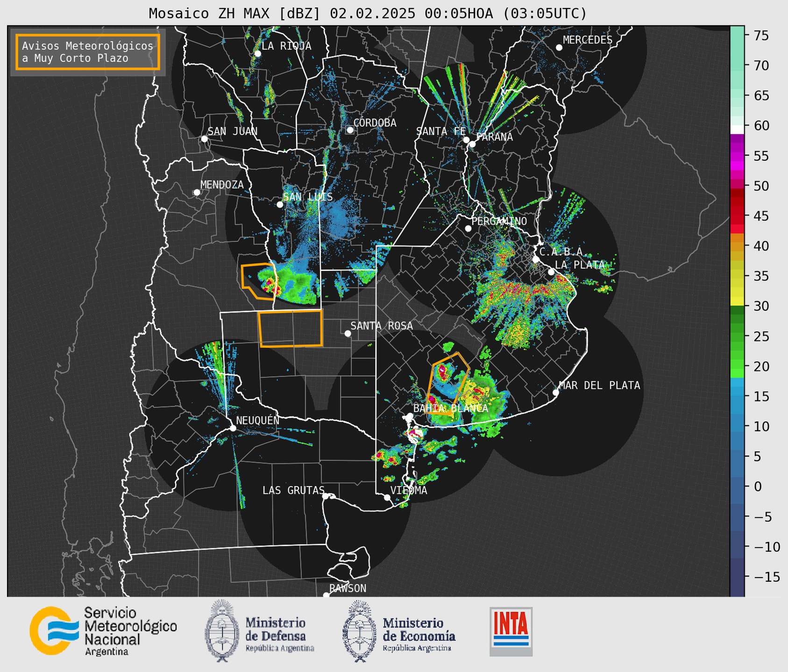This screenshot has height=672, width=788.
Task: Click the PERGAMINO city label
Action: pos(499,221)
